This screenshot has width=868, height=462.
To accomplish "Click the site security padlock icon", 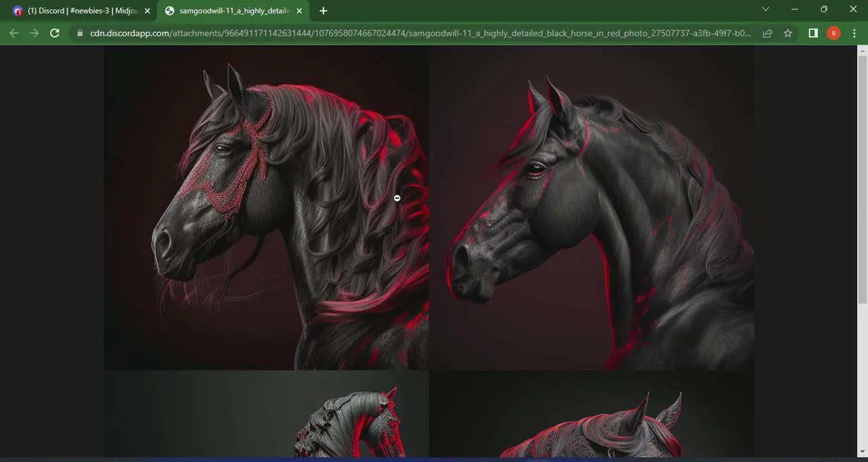I will [x=79, y=33].
